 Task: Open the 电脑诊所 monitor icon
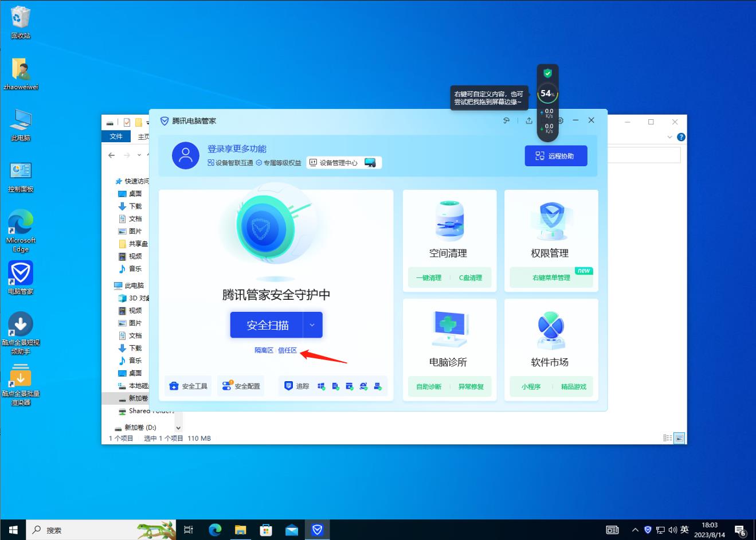click(x=449, y=330)
